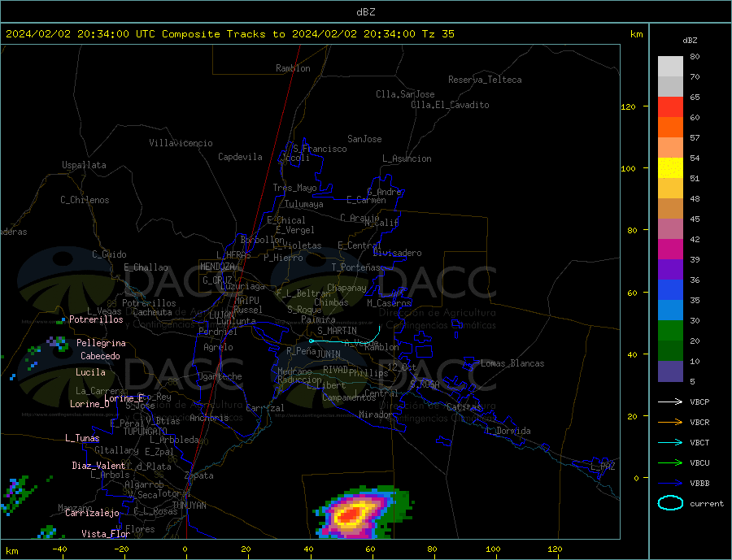Click the S_MARTIN label on map

[337, 331]
